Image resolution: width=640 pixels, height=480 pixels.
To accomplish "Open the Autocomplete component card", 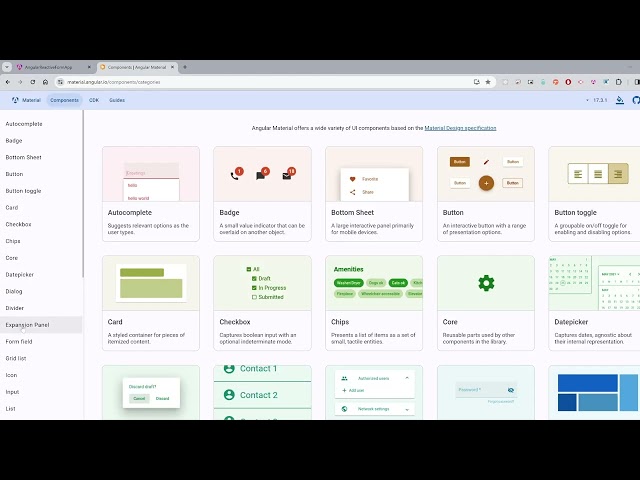I will (x=151, y=194).
